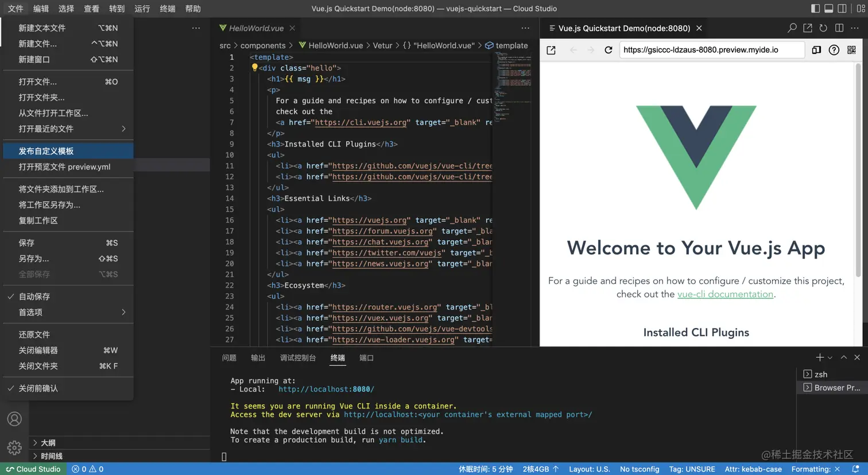Click lightbulb code action on line 2
The width and height of the screenshot is (868, 475).
[x=255, y=68]
